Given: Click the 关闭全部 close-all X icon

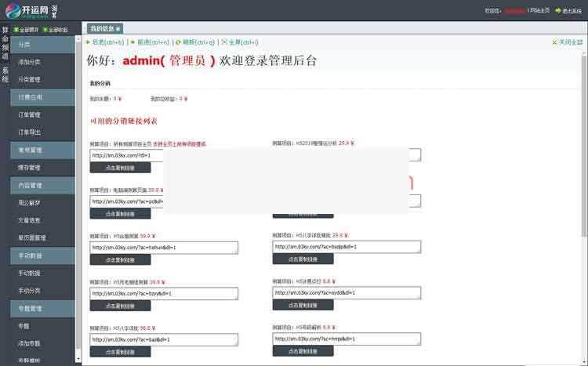Looking at the screenshot, I should click(x=554, y=42).
